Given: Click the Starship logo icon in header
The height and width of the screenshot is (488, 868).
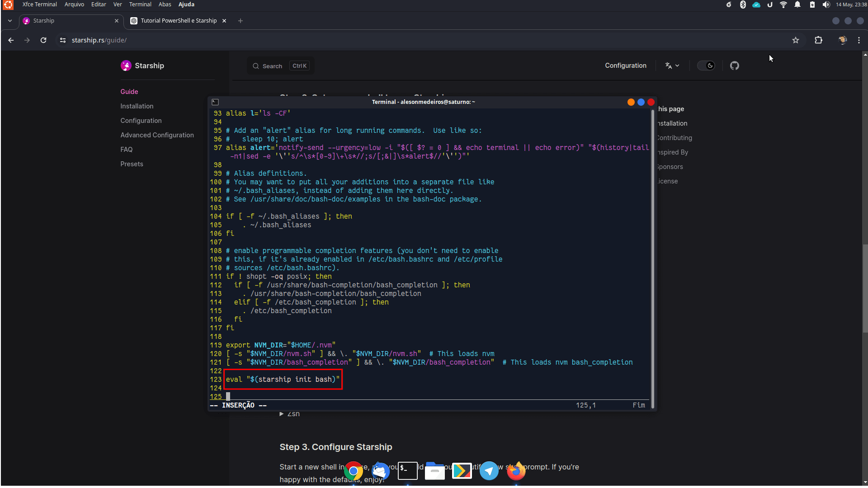Looking at the screenshot, I should point(126,66).
